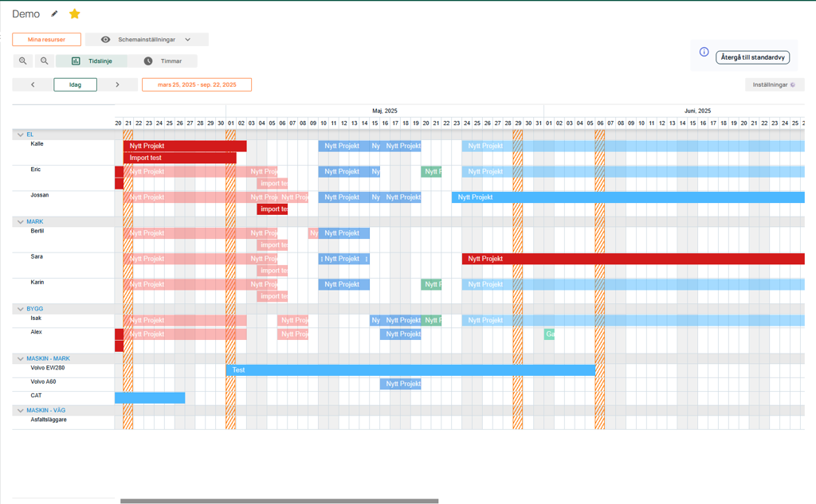This screenshot has height=504, width=816.
Task: Click the zoom in magnifier icon
Action: pos(23,61)
